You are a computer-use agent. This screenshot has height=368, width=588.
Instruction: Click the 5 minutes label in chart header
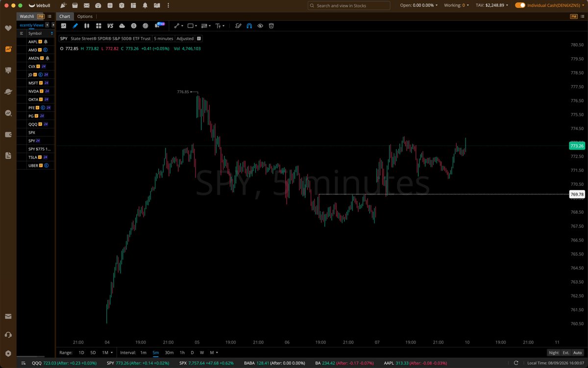163,38
